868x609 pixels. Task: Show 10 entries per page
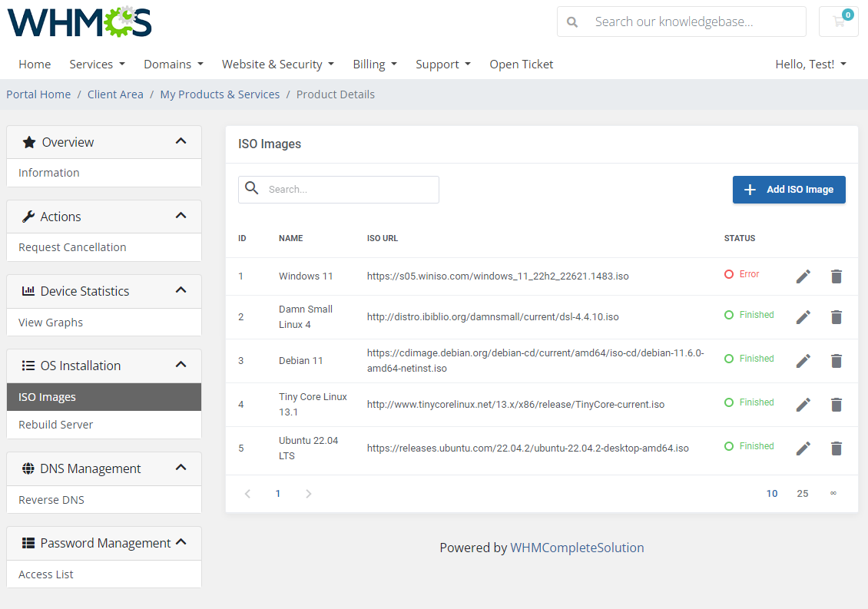coord(772,493)
